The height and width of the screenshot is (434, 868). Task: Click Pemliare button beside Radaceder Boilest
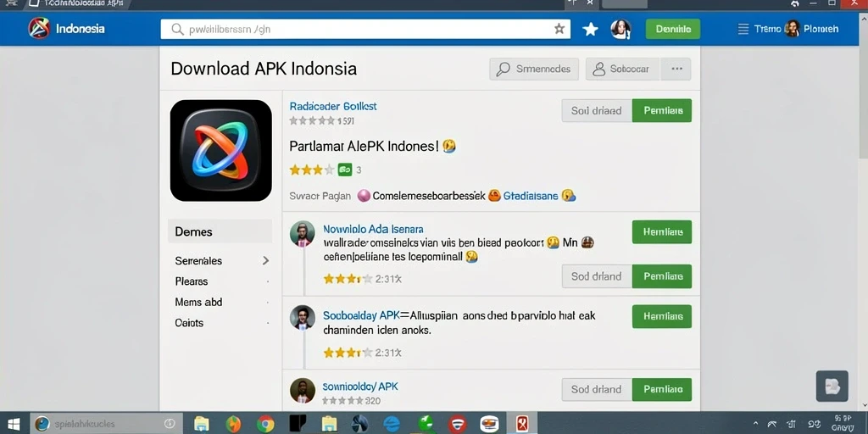(x=662, y=111)
